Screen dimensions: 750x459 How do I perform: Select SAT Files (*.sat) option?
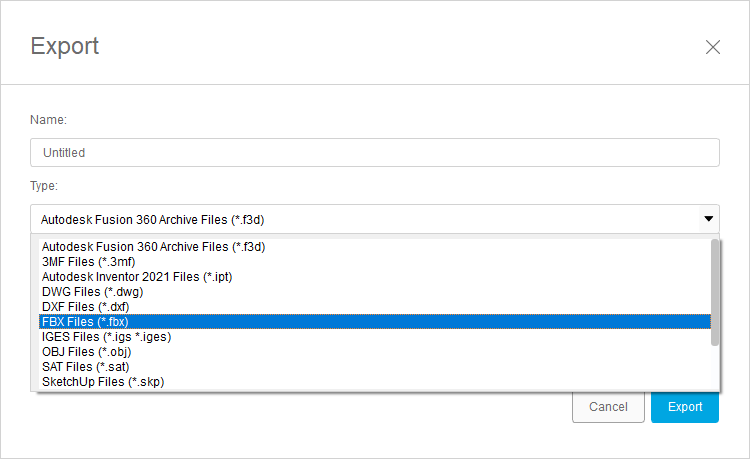tap(375, 367)
